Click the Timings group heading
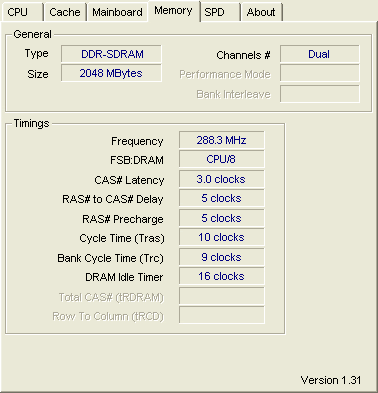 click(31, 123)
